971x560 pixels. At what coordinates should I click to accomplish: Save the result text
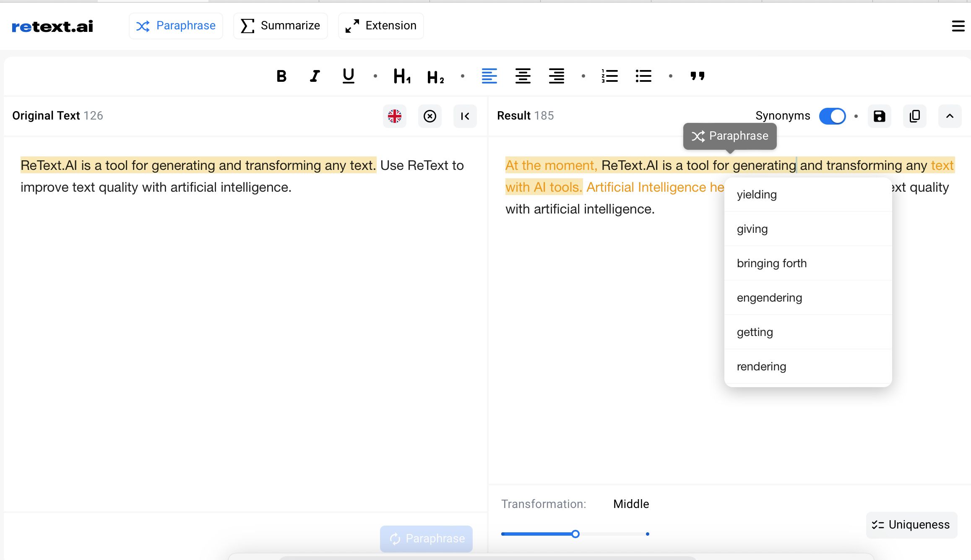[x=880, y=116]
